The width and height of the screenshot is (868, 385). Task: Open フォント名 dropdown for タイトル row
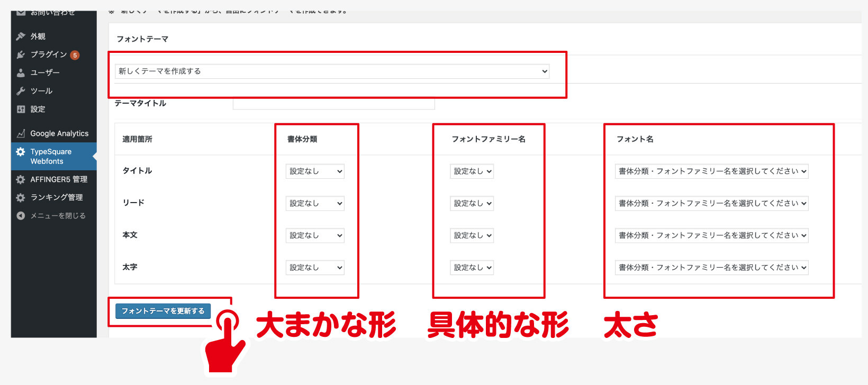click(x=711, y=171)
